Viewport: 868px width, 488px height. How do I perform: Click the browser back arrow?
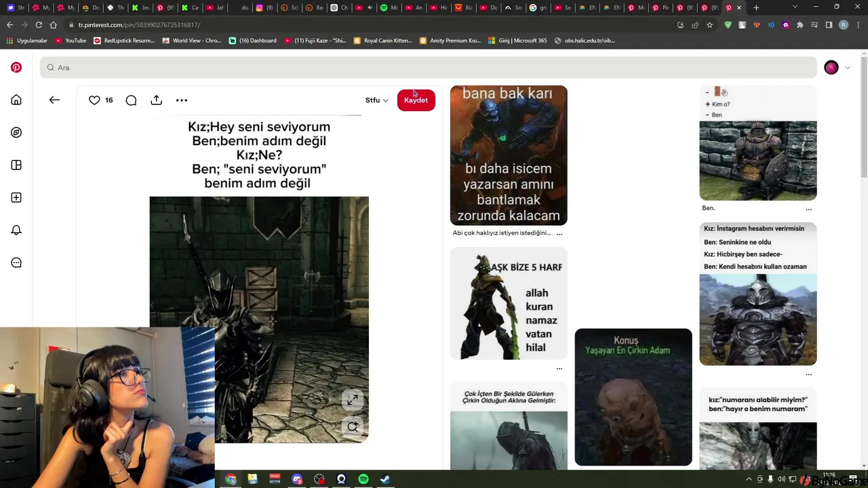click(x=9, y=25)
